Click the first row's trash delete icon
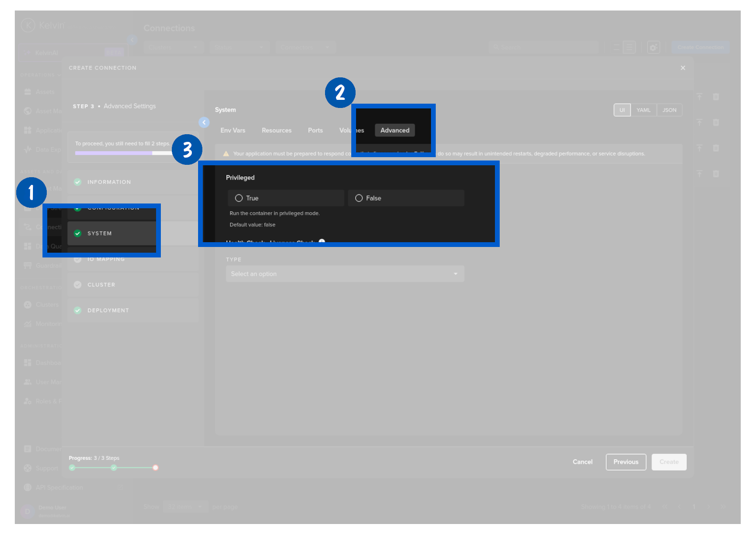Image resolution: width=756 pixels, height=535 pixels. pos(715,97)
